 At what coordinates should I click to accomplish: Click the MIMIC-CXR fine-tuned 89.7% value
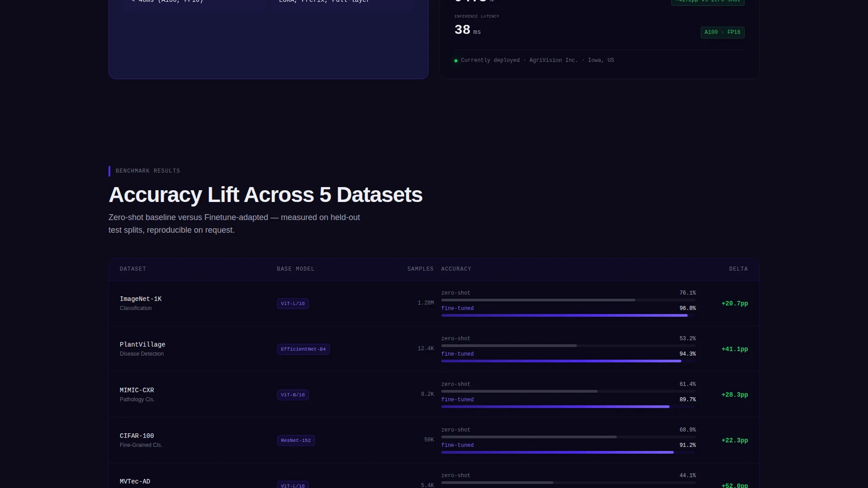[688, 399]
